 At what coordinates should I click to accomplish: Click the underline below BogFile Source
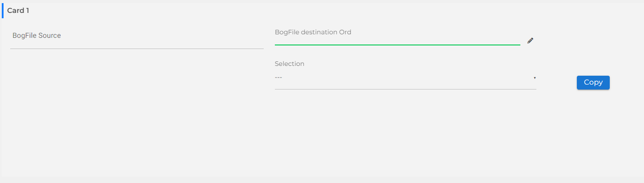click(137, 49)
